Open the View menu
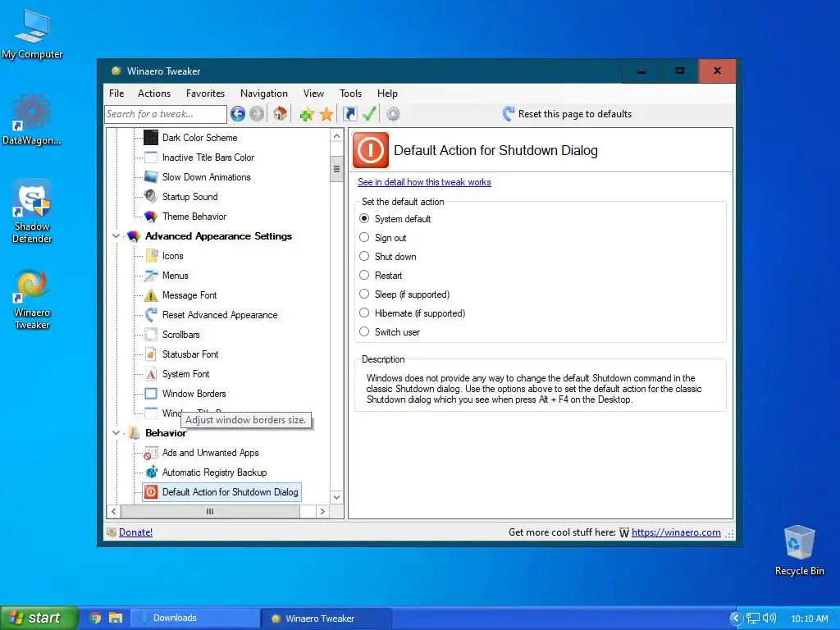This screenshot has width=840, height=630. (313, 94)
